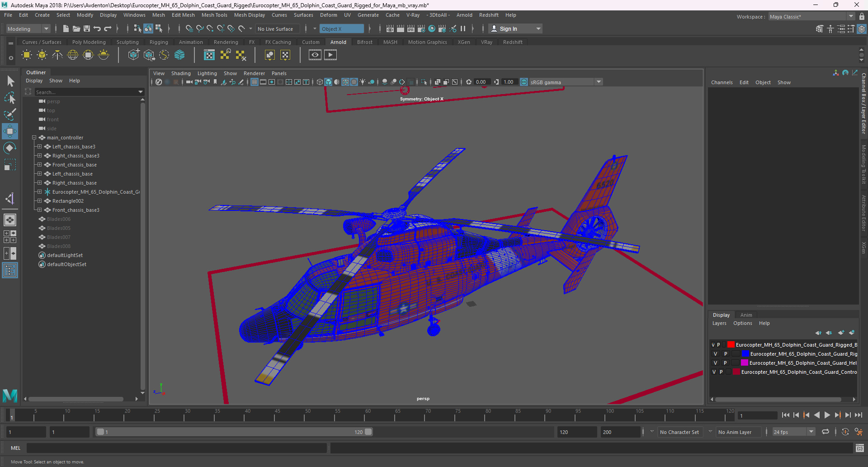Viewport: 868px width, 467px height.
Task: Toggle playback P on Rigged_B layer
Action: point(718,345)
